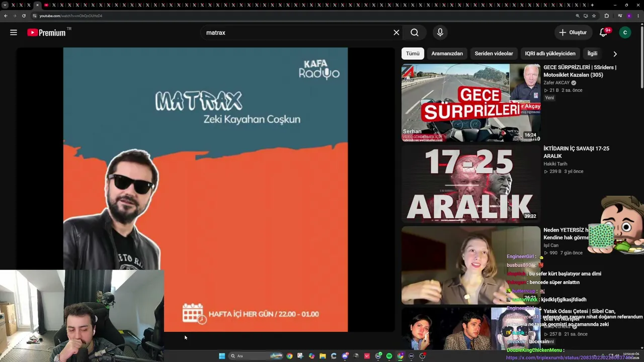The height and width of the screenshot is (362, 644).
Task: Open the Işıl Can video thumbnail
Action: click(471, 265)
